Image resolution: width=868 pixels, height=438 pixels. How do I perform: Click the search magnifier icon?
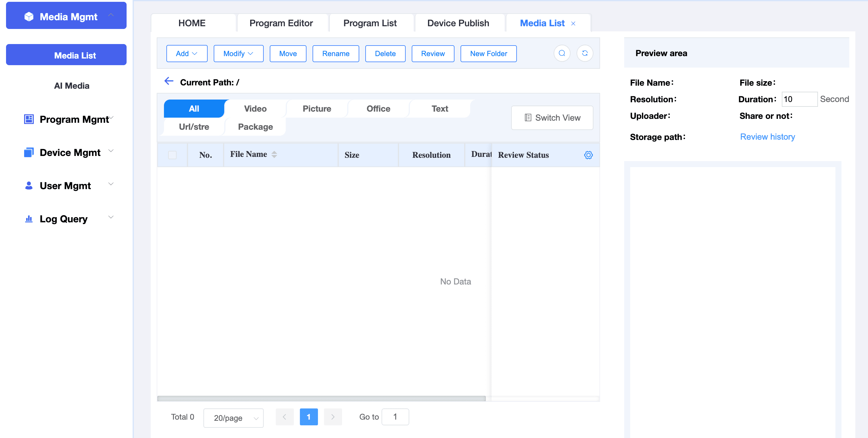pyautogui.click(x=562, y=53)
